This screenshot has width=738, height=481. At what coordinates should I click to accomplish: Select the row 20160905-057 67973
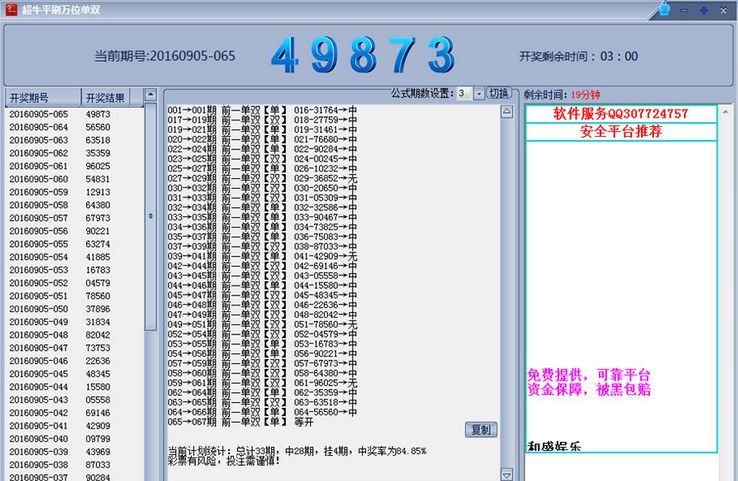[74, 218]
